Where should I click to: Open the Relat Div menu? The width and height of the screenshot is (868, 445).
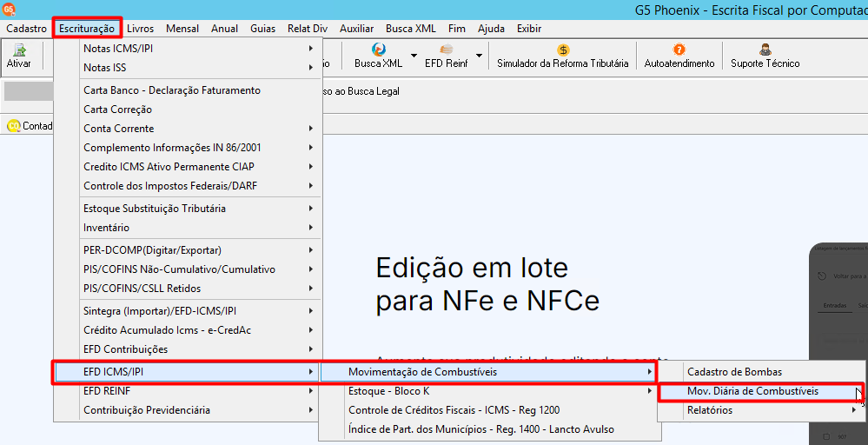click(308, 28)
